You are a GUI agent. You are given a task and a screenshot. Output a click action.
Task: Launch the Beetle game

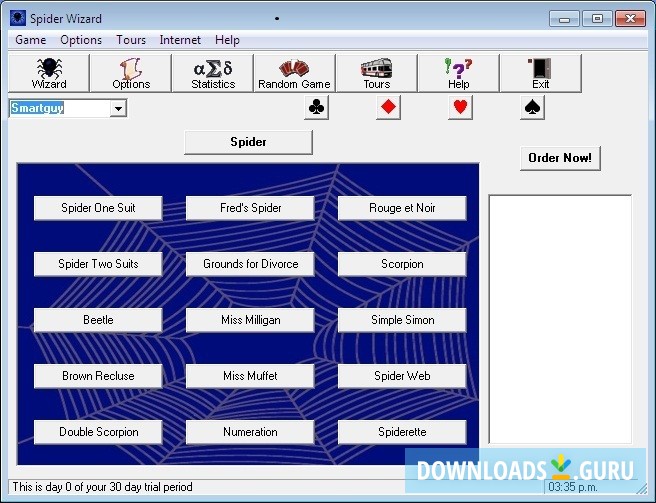(98, 320)
